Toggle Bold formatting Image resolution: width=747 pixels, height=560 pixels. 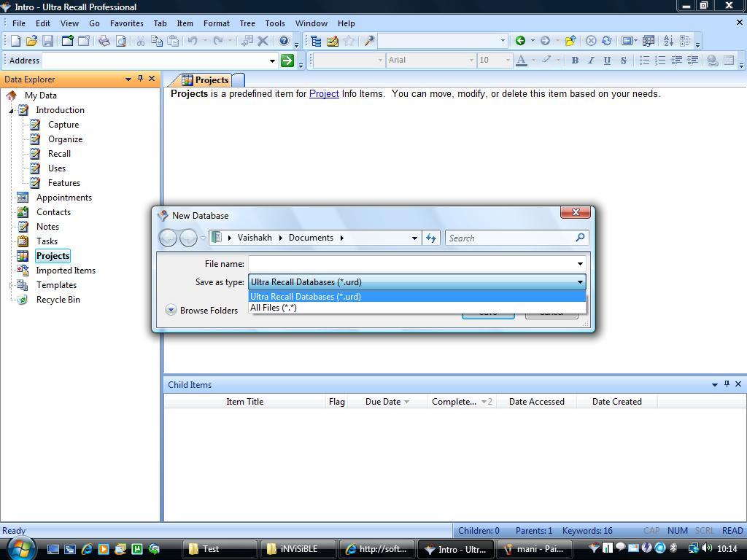[575, 61]
